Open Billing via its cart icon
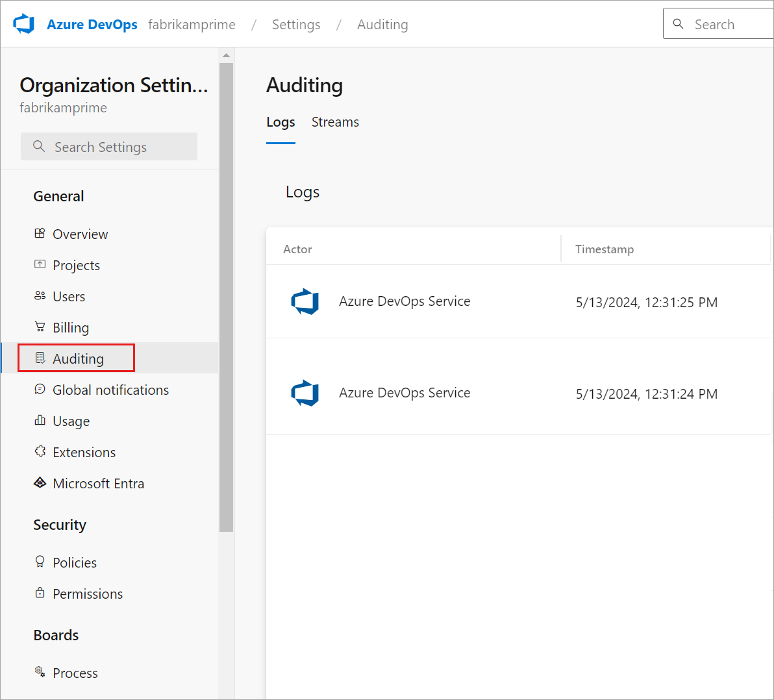774x700 pixels. tap(40, 327)
